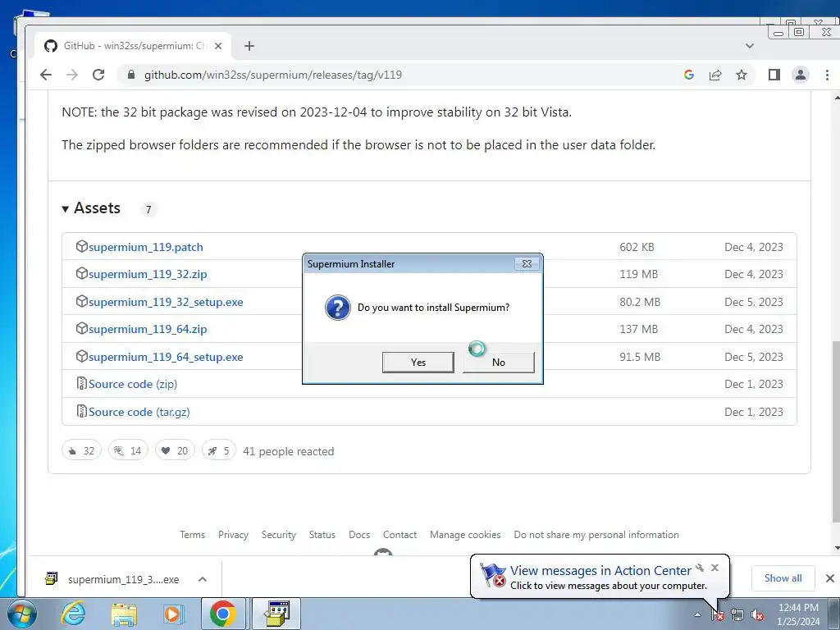Download supermium_119_64_setup.exe

pyautogui.click(x=166, y=357)
